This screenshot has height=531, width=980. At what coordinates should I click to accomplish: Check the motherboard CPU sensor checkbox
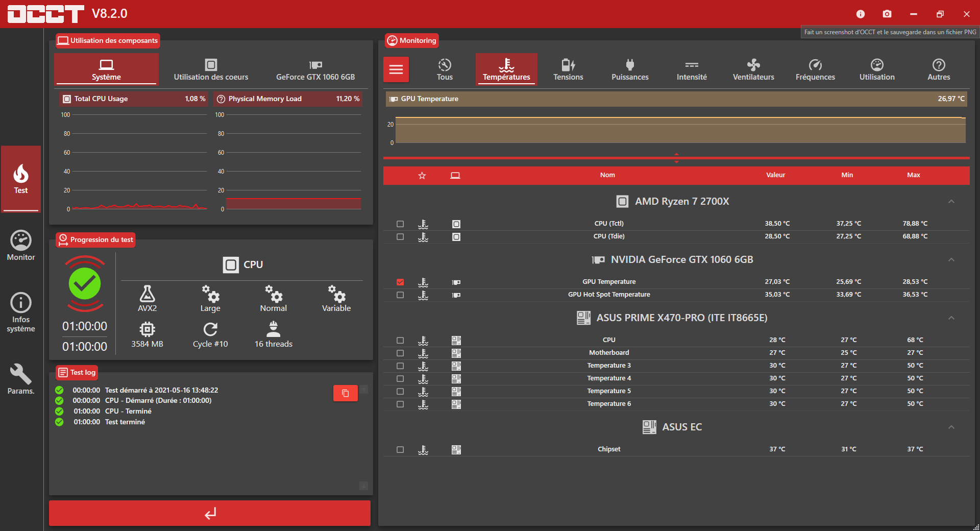tap(400, 341)
